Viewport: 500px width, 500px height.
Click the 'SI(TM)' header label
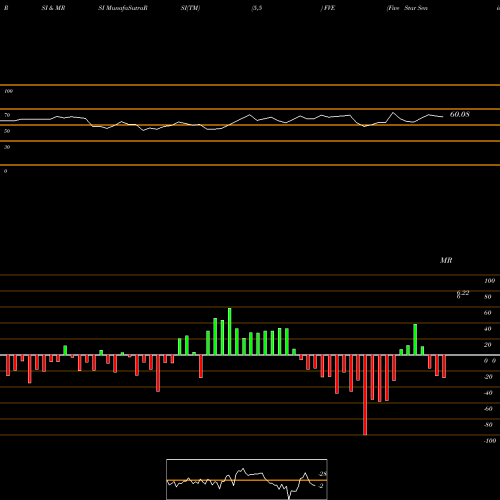(x=190, y=8)
